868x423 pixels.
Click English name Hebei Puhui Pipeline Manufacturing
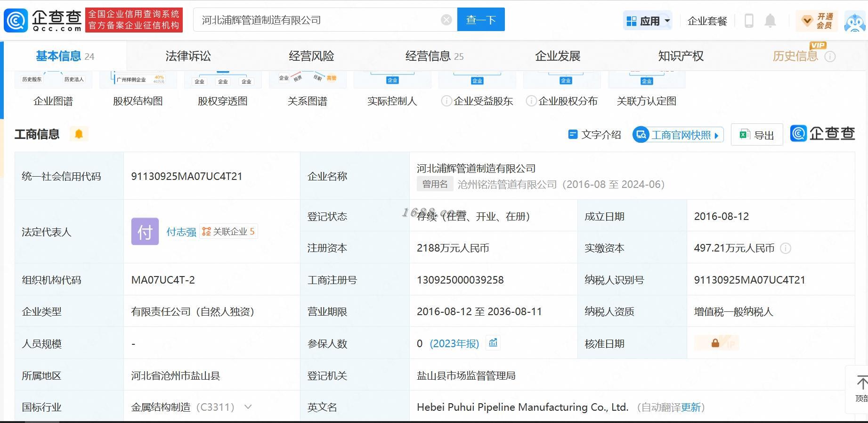522,407
